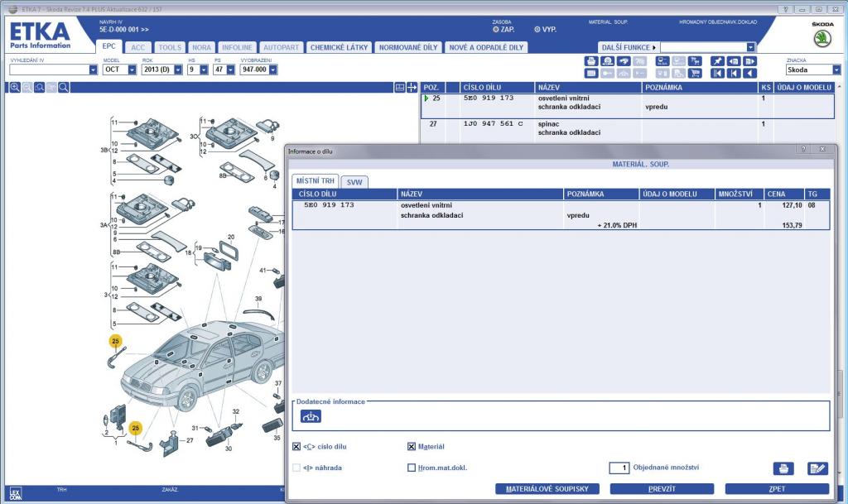Open the NOVÉ A ODPADLÉ DÍLY tab

tap(486, 47)
